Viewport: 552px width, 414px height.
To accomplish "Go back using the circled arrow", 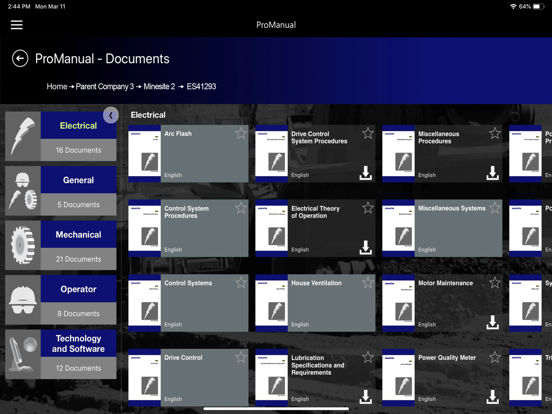I will (20, 58).
